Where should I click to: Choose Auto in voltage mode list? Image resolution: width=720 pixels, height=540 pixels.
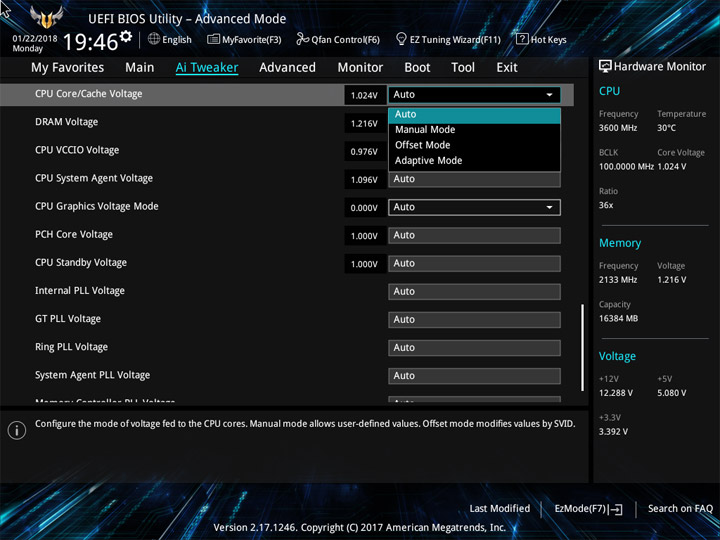click(x=474, y=114)
